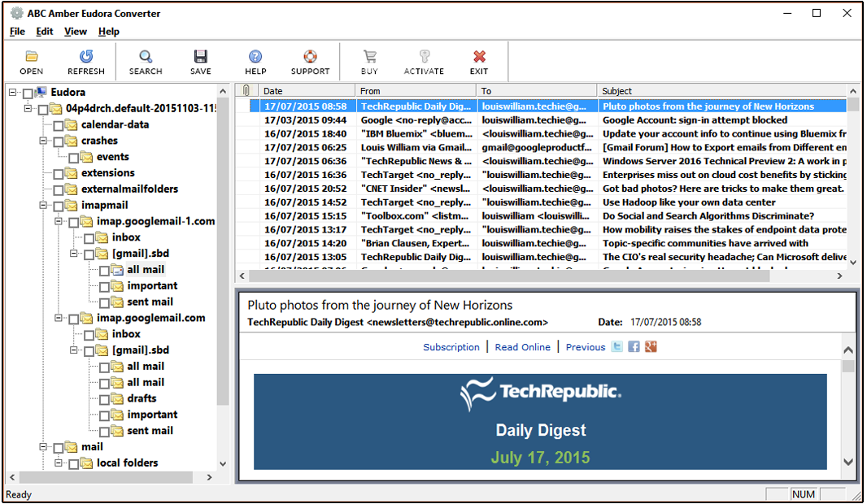Open the Edit menu
This screenshot has width=867, height=504.
[45, 32]
